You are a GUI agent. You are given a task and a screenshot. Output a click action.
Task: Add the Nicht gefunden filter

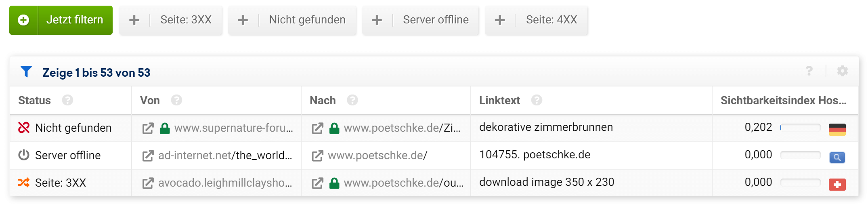pos(292,20)
